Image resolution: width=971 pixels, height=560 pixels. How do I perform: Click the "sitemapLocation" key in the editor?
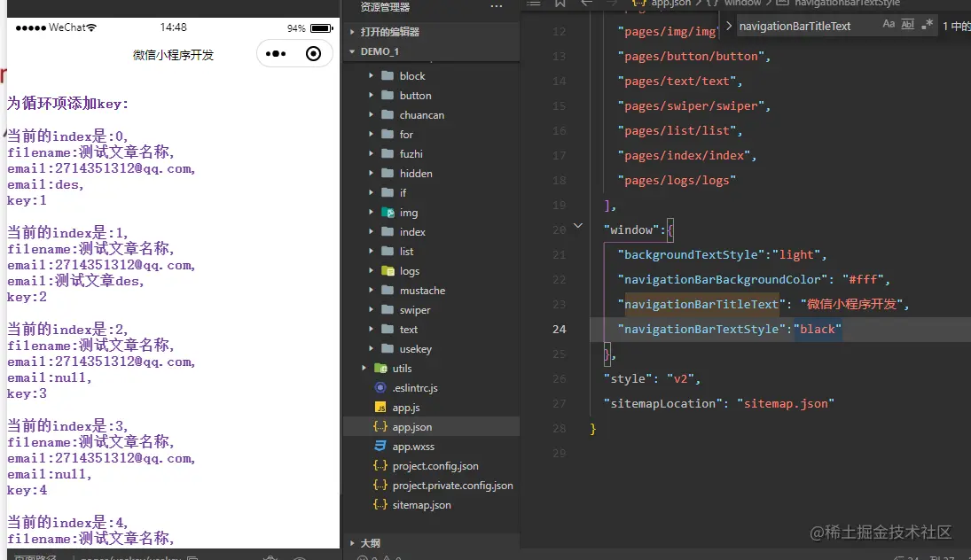tap(662, 403)
